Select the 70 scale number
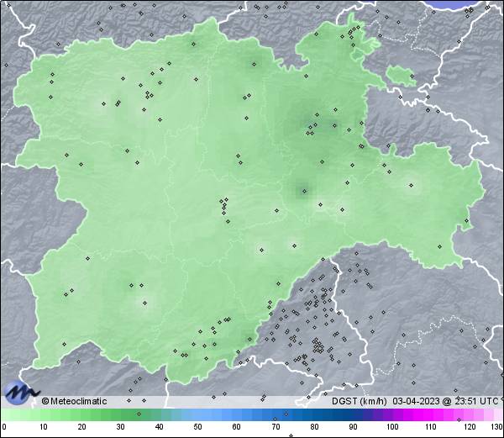This screenshot has height=438, width=504. click(x=276, y=427)
